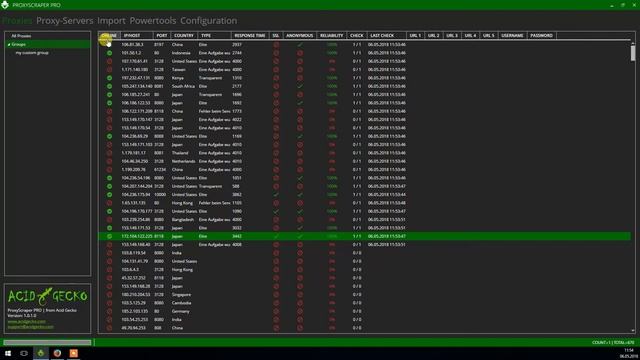Click red offline icon in Thailand row
Image resolution: width=640 pixels, height=360 pixels.
click(109, 153)
